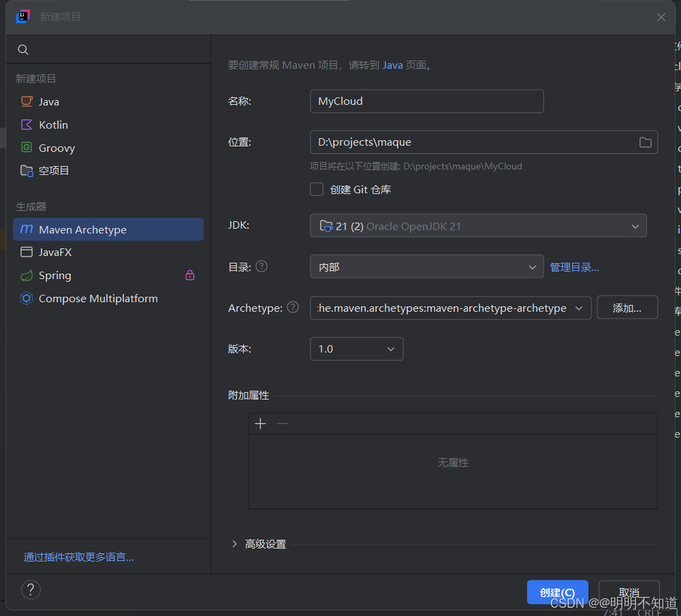Screen dimensions: 681x616
Task: Click the Spring leaf icon
Action: tap(27, 275)
